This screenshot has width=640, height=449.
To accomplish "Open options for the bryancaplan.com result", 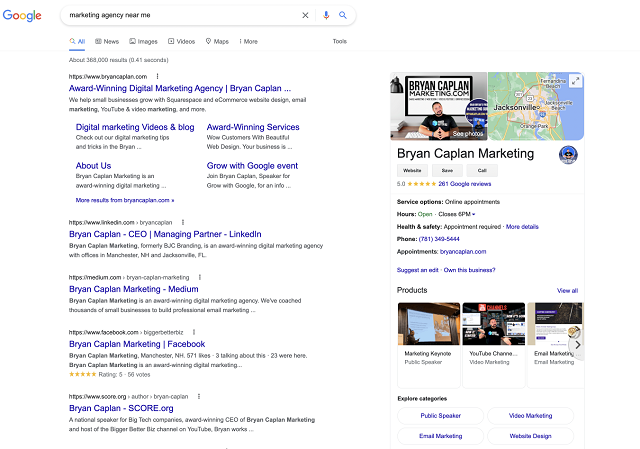I will coord(158,76).
